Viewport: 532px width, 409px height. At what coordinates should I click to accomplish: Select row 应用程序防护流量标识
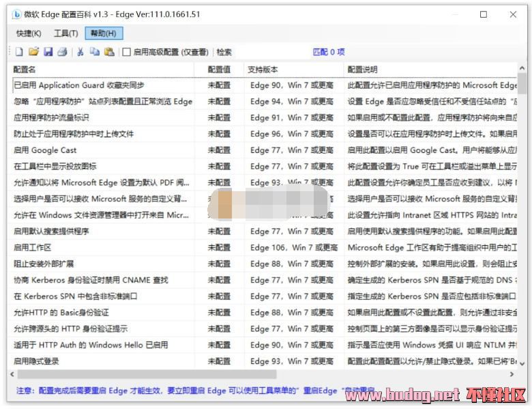[263, 118]
